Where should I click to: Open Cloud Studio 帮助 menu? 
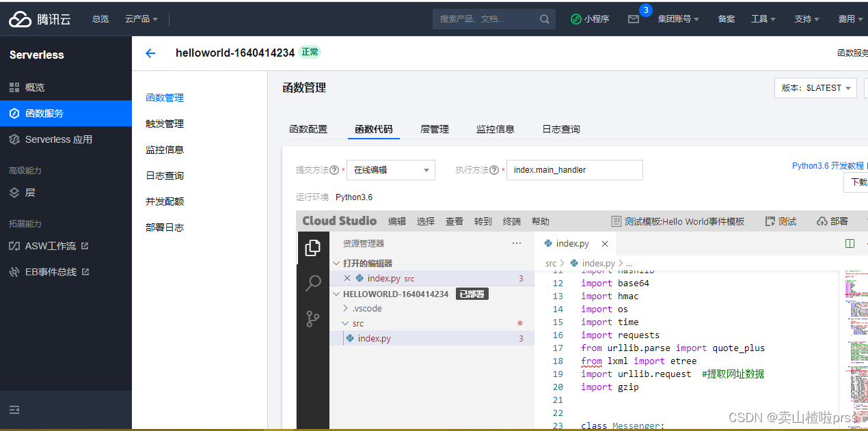(541, 221)
